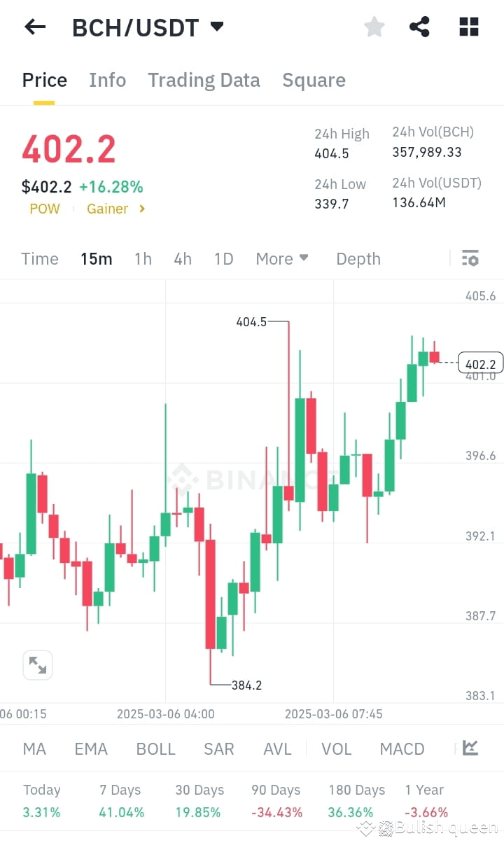Open chart settings icon next to Depth

(470, 258)
